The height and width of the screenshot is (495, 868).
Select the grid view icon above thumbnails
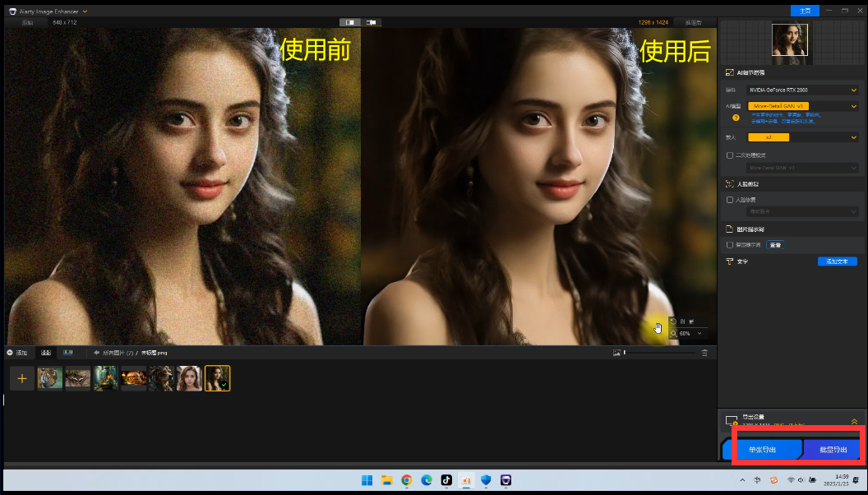[x=46, y=352]
